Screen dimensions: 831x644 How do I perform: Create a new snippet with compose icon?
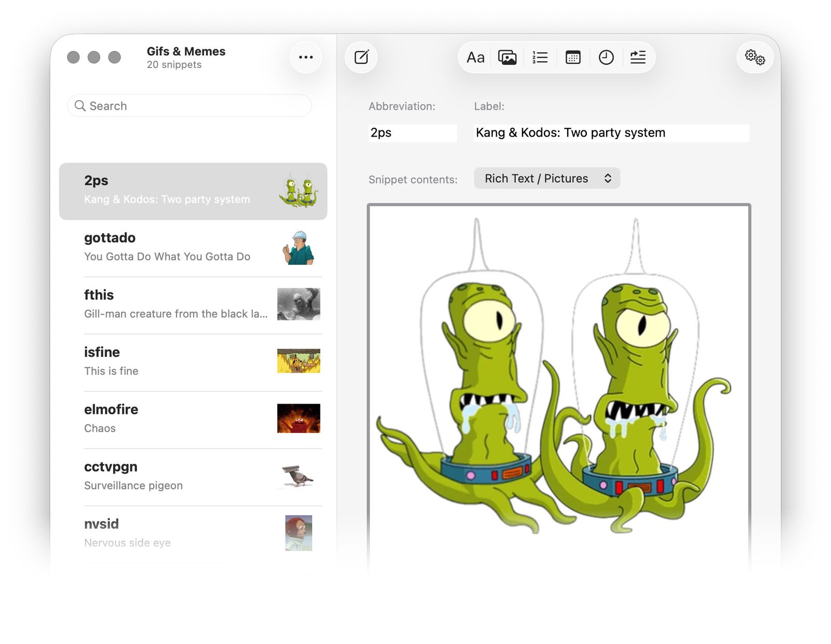[361, 57]
